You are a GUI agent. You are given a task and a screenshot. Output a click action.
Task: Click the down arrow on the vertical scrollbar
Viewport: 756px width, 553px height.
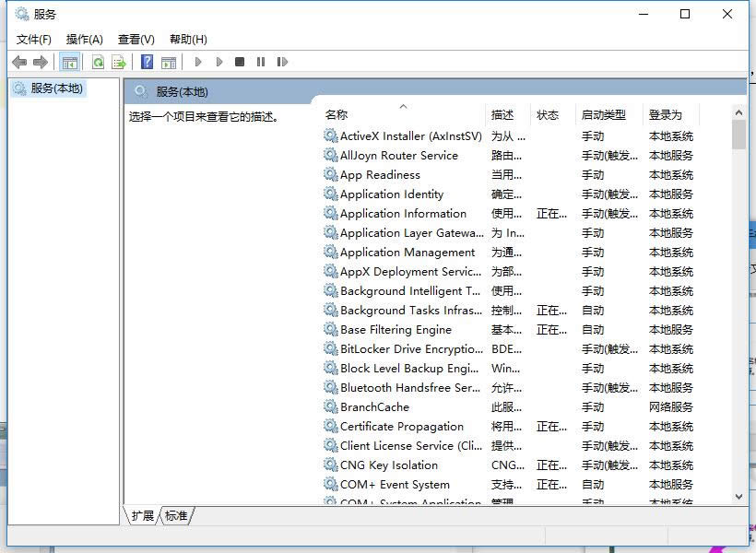[740, 497]
